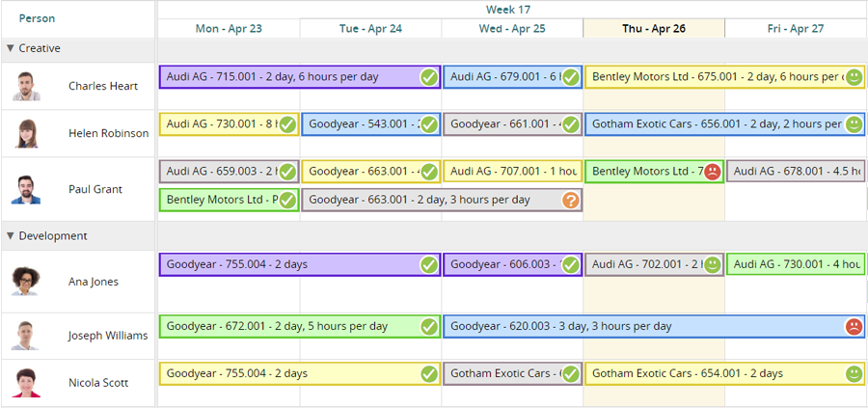Open the Audi AG 715.001 purple booking bar
Image resolution: width=868 pixels, height=408 pixels.
[300, 77]
